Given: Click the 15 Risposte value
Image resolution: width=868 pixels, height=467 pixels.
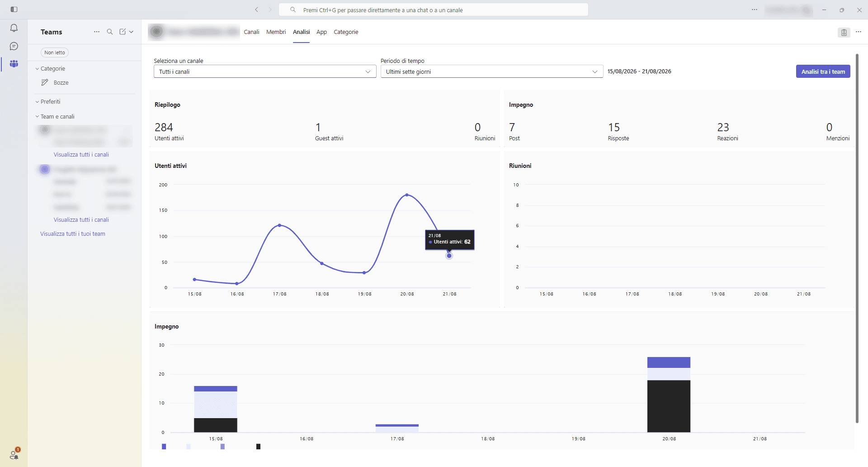Looking at the screenshot, I should [614, 127].
